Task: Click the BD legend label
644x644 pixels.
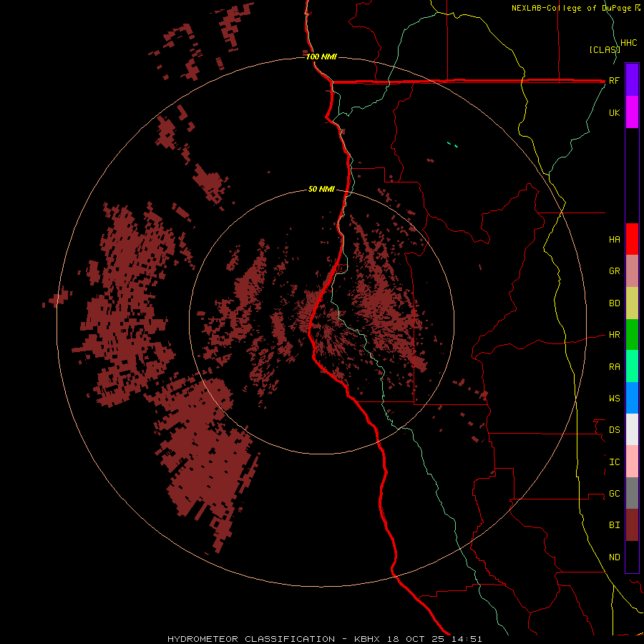Action: (615, 303)
